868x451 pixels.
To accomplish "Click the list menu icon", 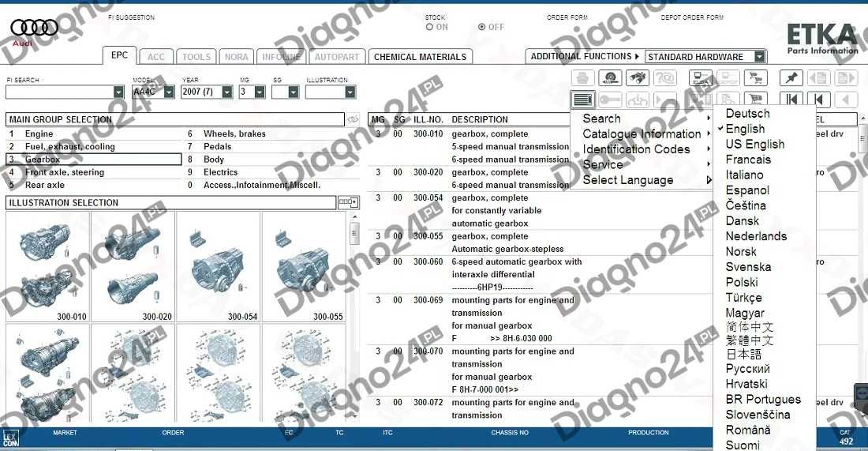I will click(583, 100).
